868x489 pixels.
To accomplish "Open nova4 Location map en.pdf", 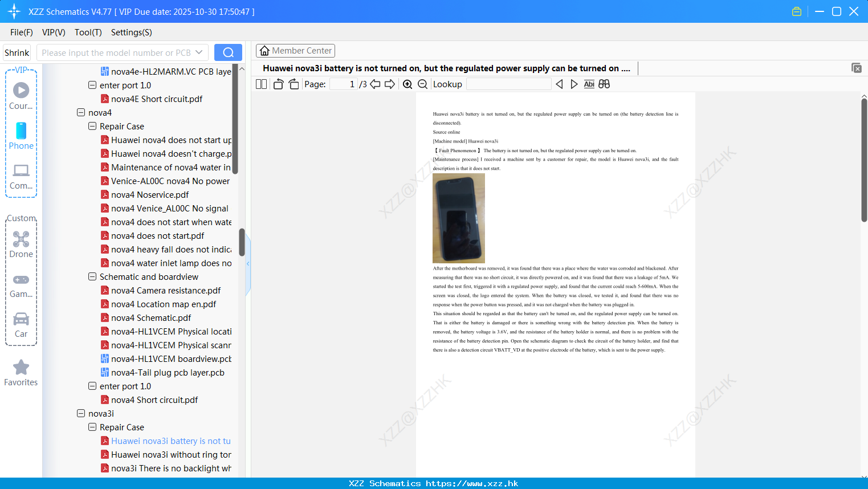I will (x=158, y=304).
